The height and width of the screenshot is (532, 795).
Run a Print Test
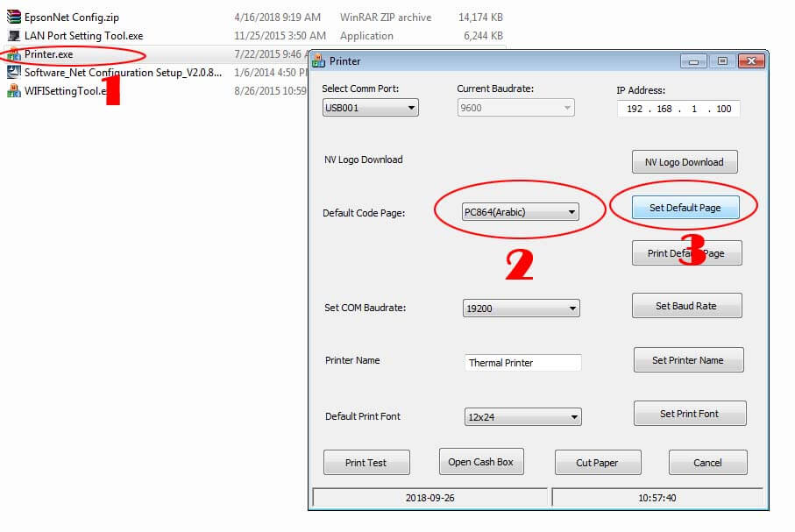pyautogui.click(x=366, y=463)
